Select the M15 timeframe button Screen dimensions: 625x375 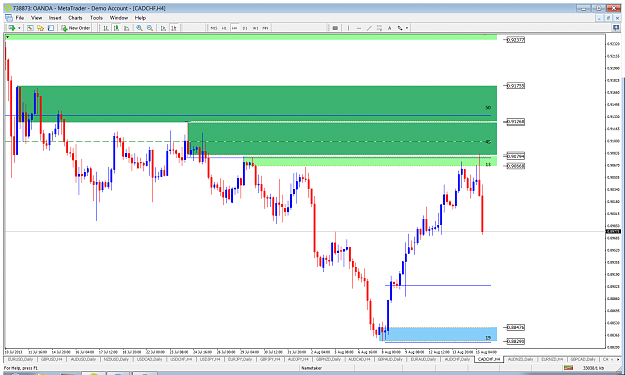[214, 28]
